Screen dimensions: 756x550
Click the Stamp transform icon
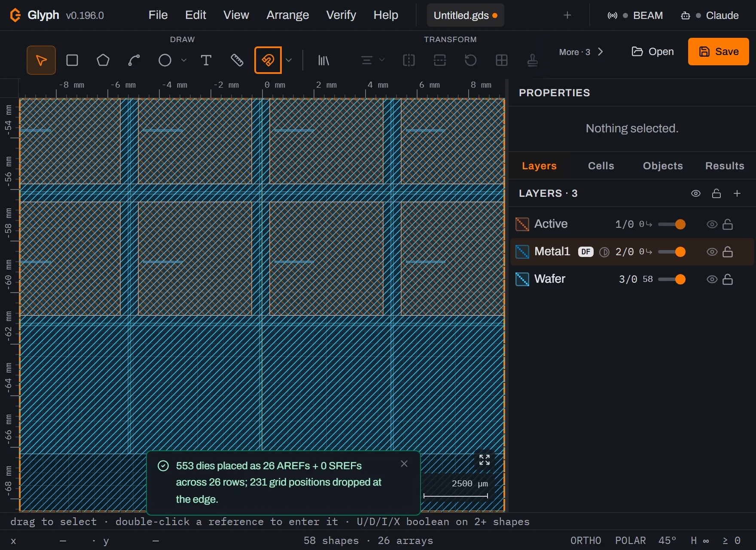click(533, 60)
